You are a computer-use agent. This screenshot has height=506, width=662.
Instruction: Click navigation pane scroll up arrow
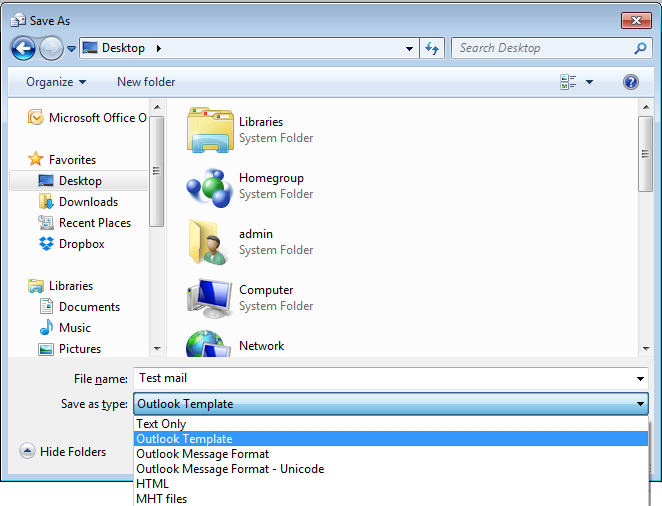pos(157,107)
